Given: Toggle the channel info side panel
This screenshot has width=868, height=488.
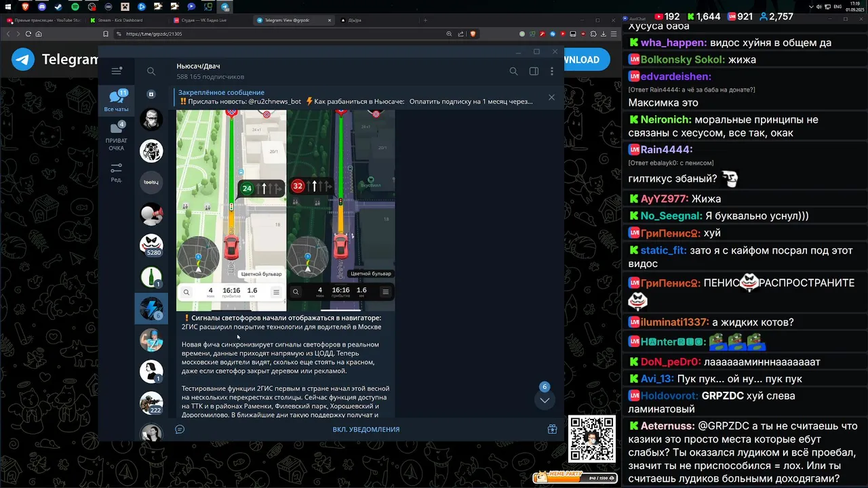Looking at the screenshot, I should click(534, 71).
